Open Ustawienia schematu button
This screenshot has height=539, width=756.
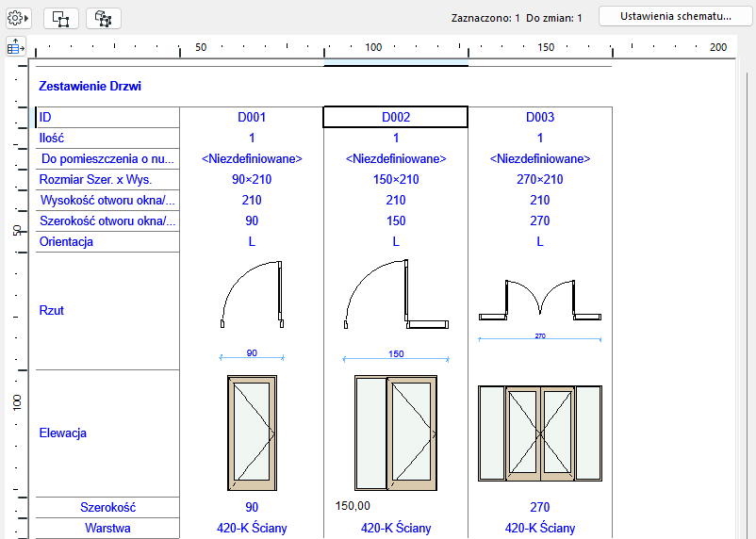tap(676, 16)
